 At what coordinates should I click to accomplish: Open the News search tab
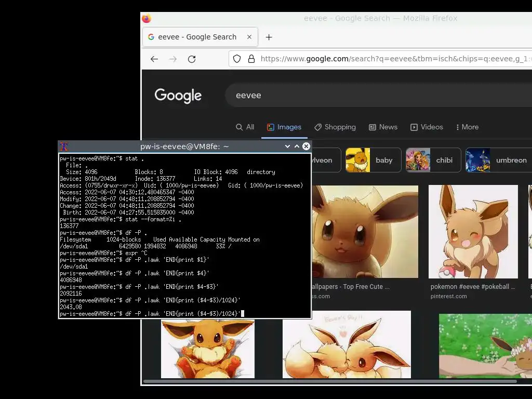click(x=383, y=127)
